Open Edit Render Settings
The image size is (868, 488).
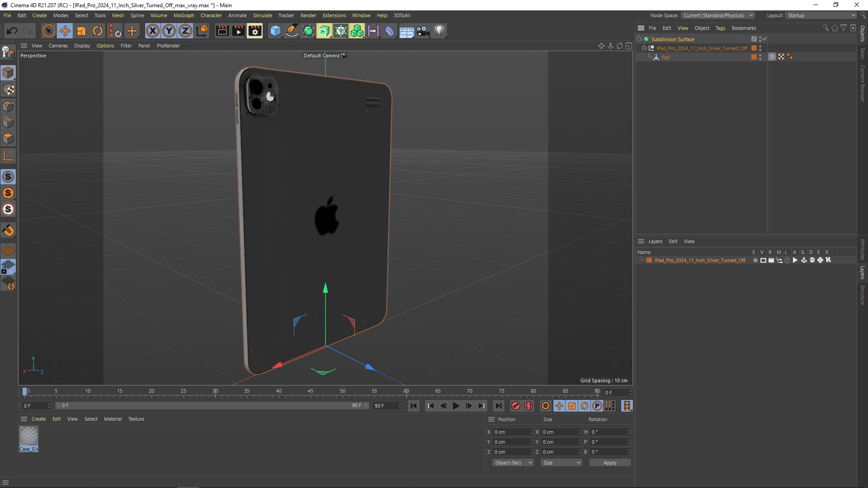[x=255, y=31]
